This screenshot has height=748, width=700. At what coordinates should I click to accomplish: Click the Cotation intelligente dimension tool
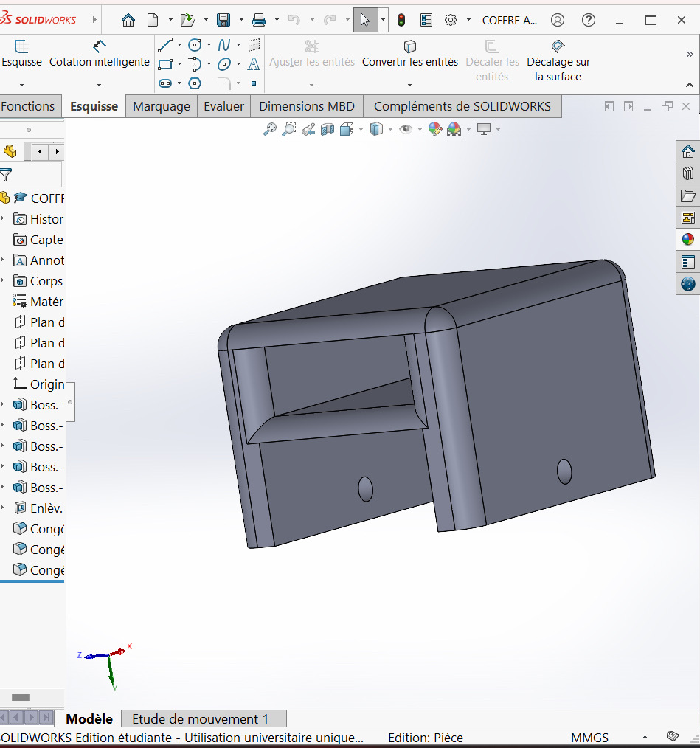click(99, 54)
